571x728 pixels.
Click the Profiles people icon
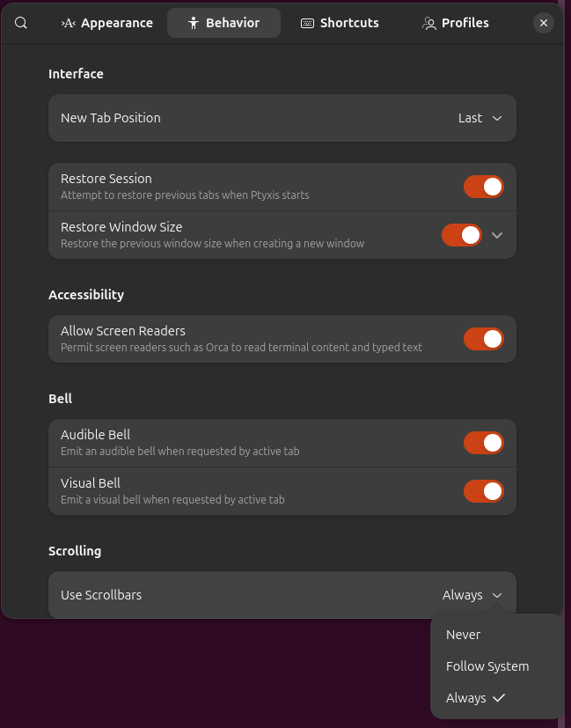tap(428, 23)
